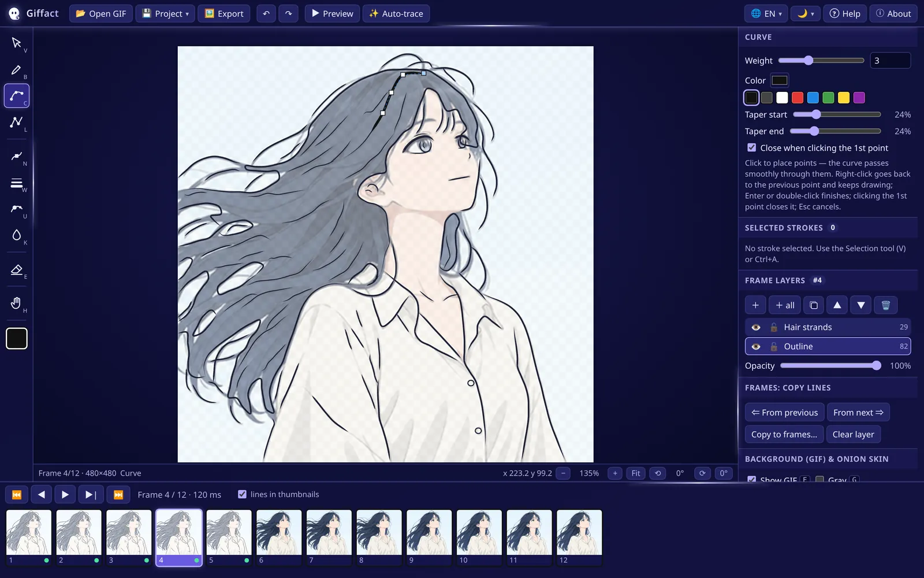This screenshot has height=578, width=924.
Task: Jump to the first frame
Action: (17, 495)
